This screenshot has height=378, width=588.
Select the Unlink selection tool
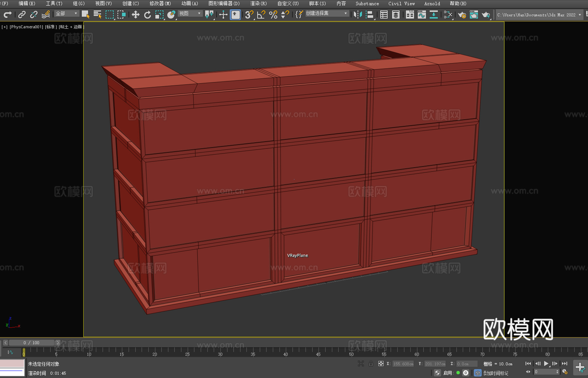click(x=34, y=14)
